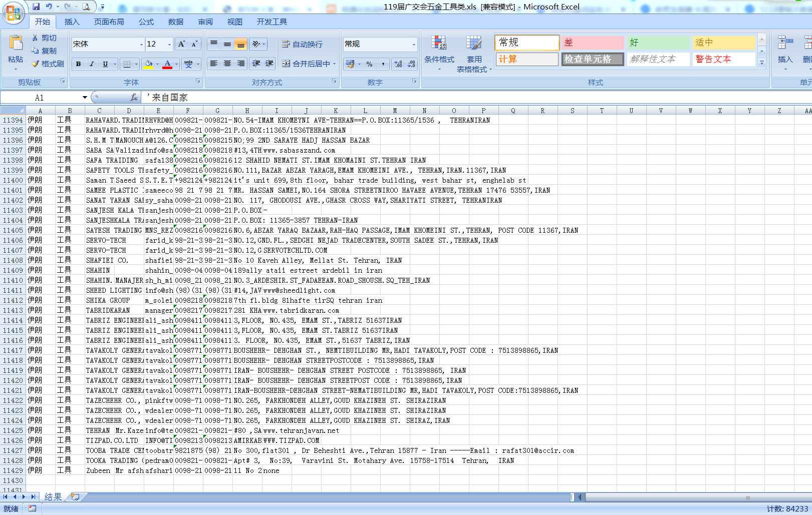Toggle bold formatting
The image size is (812, 515).
[78, 64]
